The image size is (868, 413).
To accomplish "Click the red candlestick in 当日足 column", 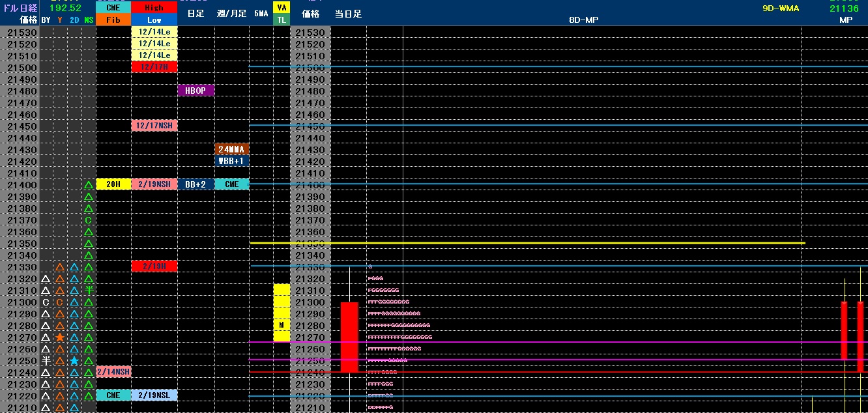I will 350,337.
